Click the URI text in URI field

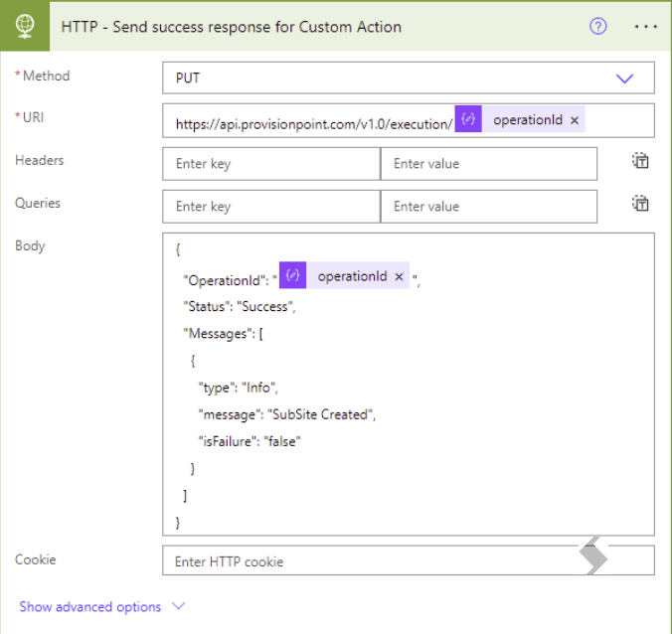[x=314, y=124]
